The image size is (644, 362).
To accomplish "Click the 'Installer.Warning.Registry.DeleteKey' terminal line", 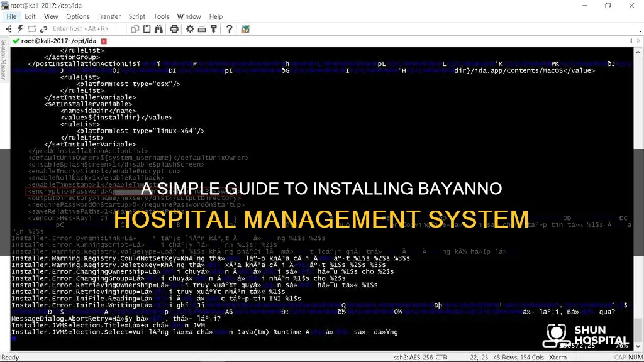I will pos(198,265).
